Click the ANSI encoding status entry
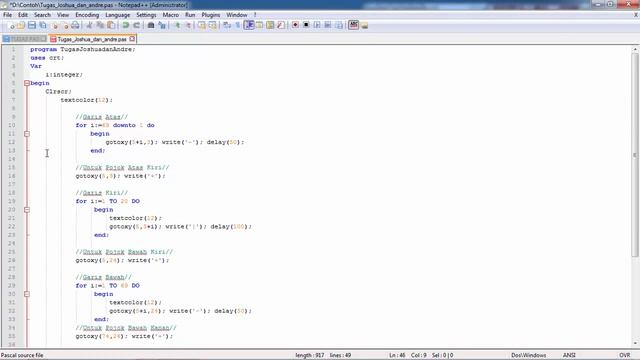This screenshot has height=360, width=640. pyautogui.click(x=569, y=355)
